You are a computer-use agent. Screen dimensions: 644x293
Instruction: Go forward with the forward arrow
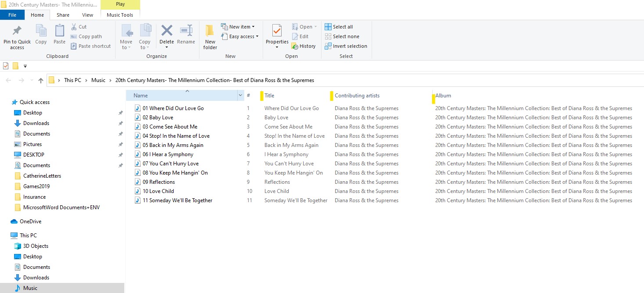[x=21, y=80]
